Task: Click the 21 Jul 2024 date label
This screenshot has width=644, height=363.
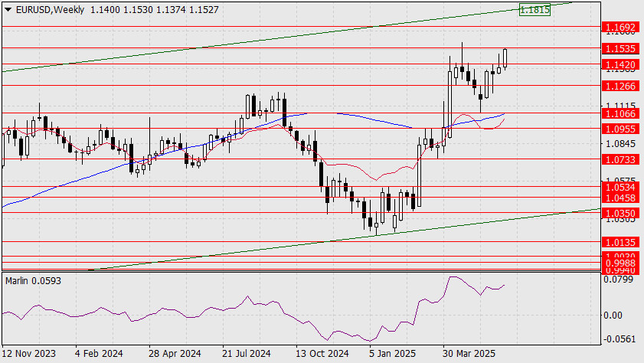Action: tap(247, 354)
